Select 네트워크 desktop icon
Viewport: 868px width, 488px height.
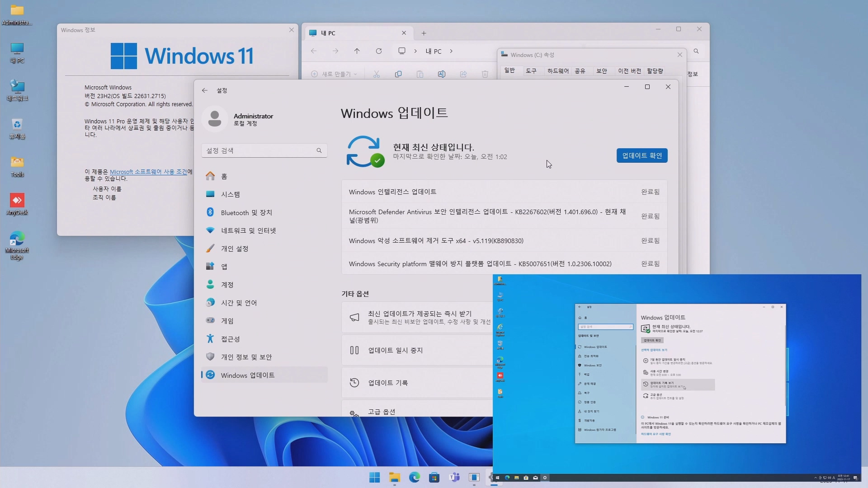17,90
